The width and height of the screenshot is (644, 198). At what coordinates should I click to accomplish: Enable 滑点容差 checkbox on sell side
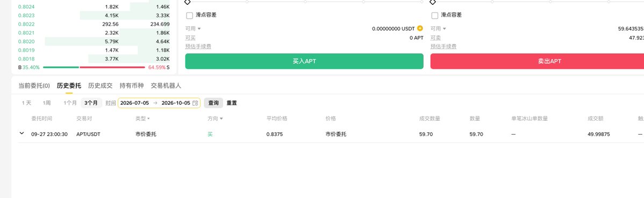coord(434,16)
